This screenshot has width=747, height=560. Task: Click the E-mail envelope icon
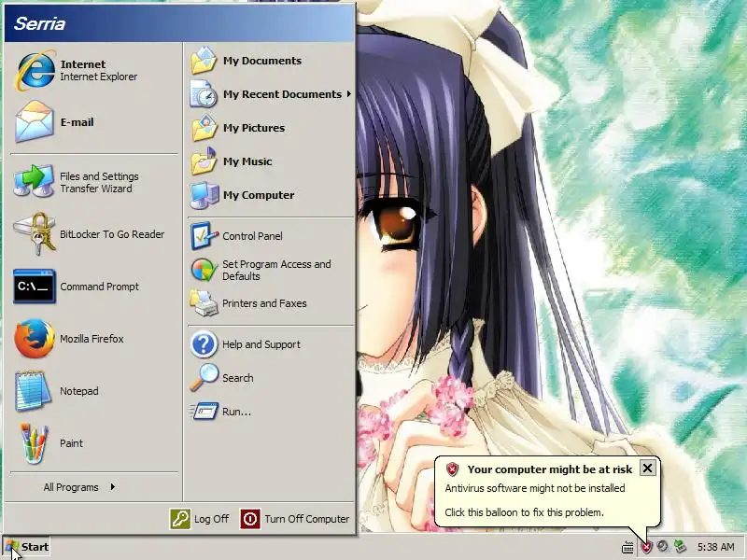[x=34, y=122]
